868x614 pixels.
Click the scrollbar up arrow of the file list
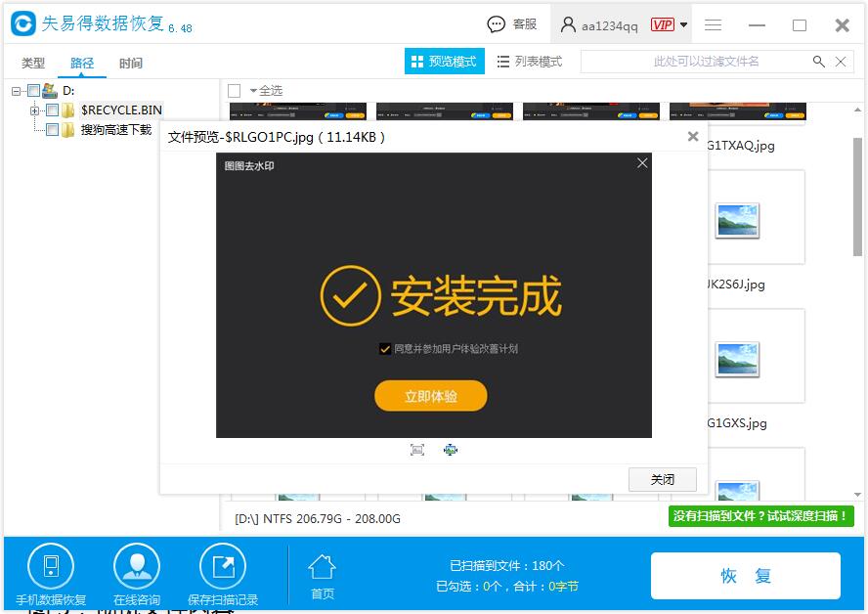pyautogui.click(x=857, y=110)
